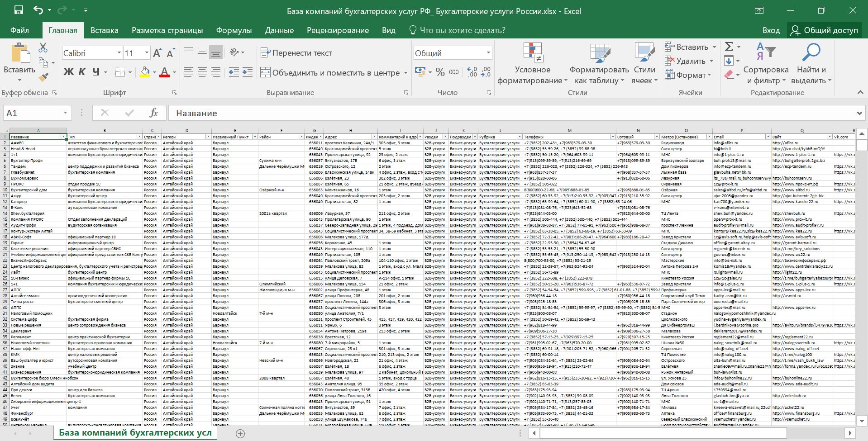Open the Calibri font name dropdown
Viewport: 868px width, 441px height.
119,53
